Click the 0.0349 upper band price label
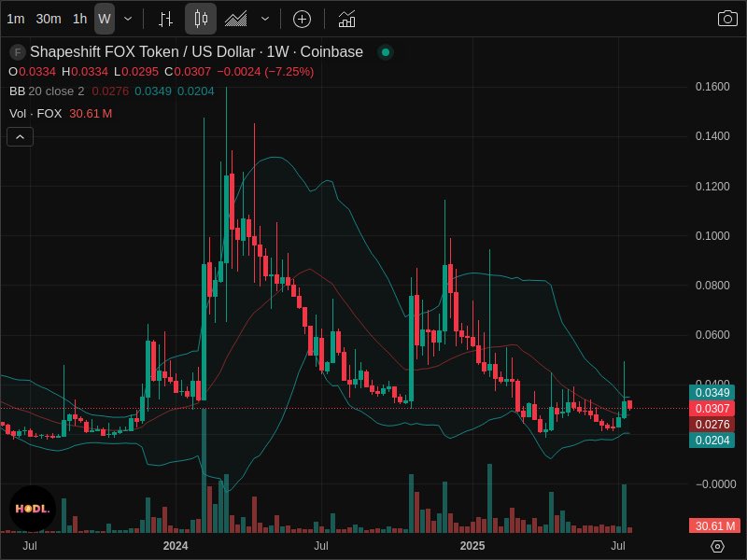The height and width of the screenshot is (560, 747). 712,393
